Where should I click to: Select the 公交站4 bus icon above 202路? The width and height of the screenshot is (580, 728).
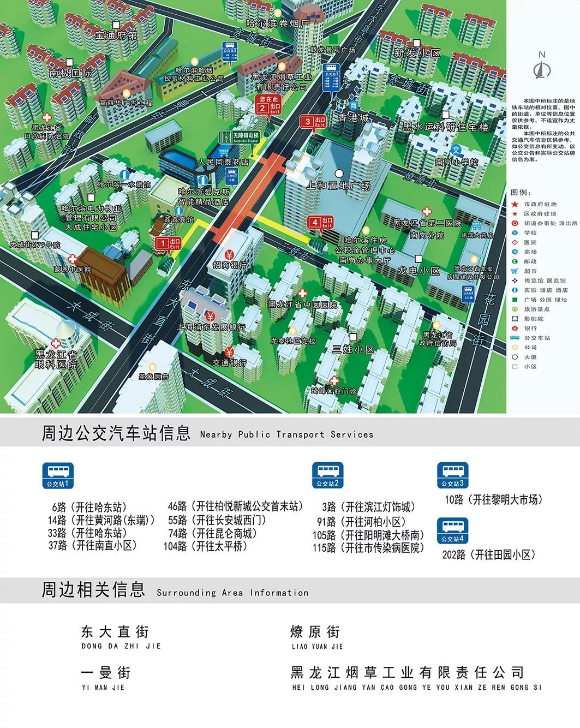[x=452, y=530]
